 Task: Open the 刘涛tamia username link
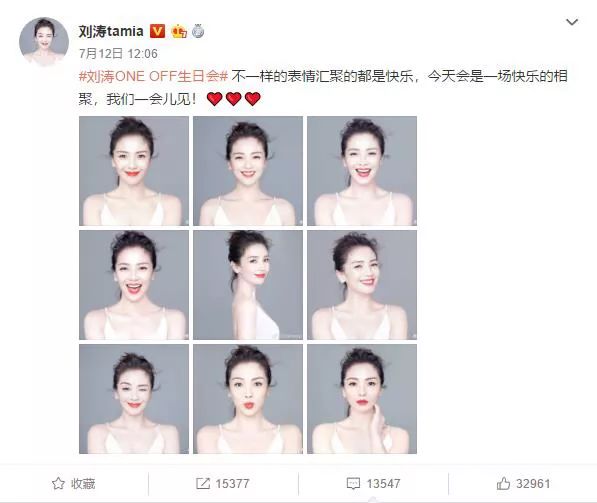pyautogui.click(x=111, y=31)
